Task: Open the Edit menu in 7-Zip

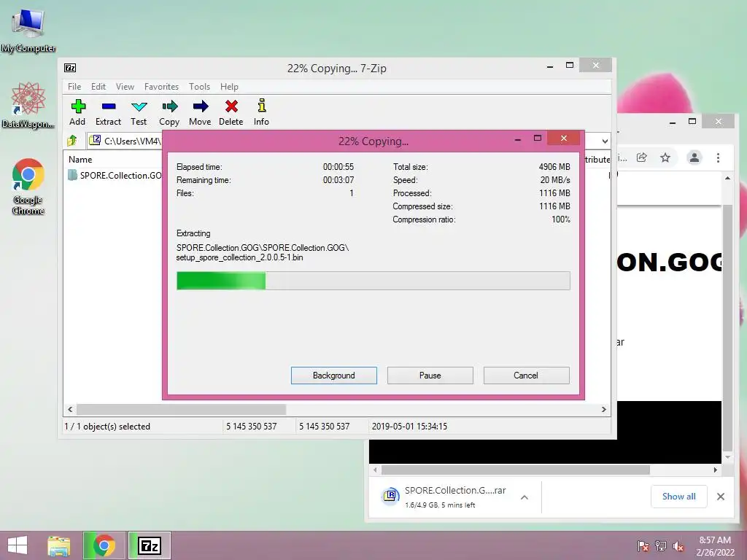Action: tap(98, 87)
